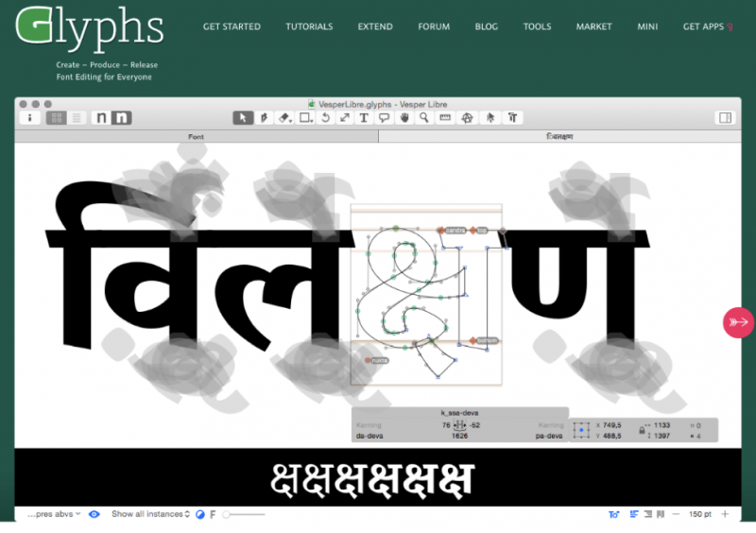Image resolution: width=756 pixels, height=533 pixels.
Task: Select the Primitives rectangle tool
Action: pyautogui.click(x=305, y=118)
